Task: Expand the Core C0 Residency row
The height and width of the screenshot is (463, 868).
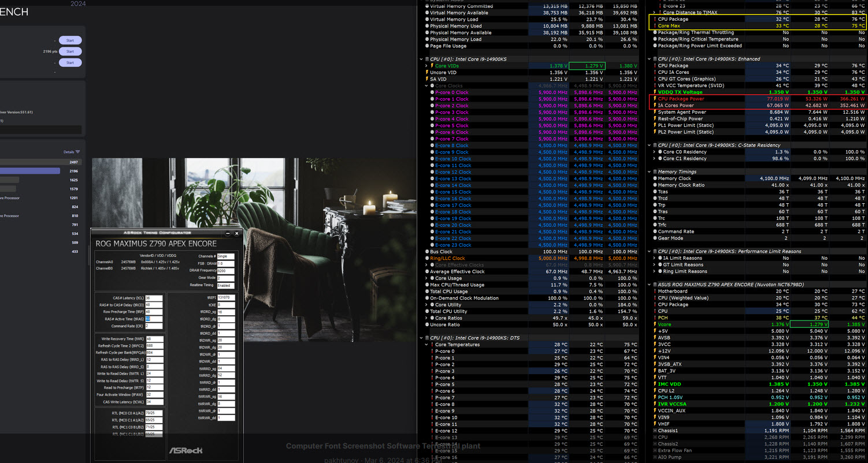Action: coord(654,152)
